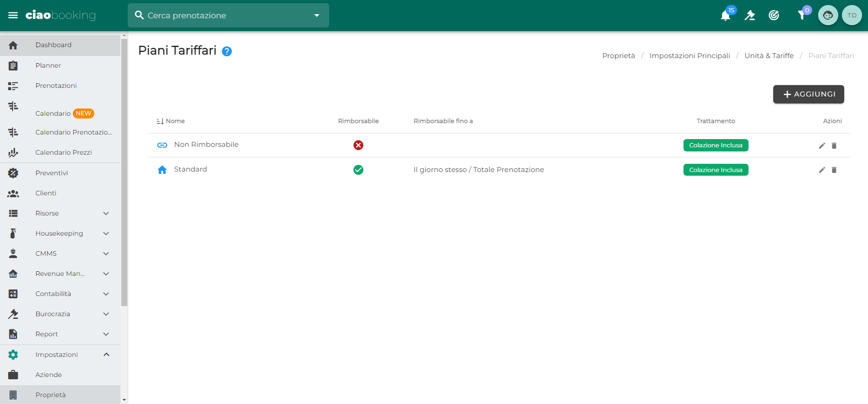Expand the Housekeeping submenu chevron
This screenshot has height=404, width=868.
(106, 233)
